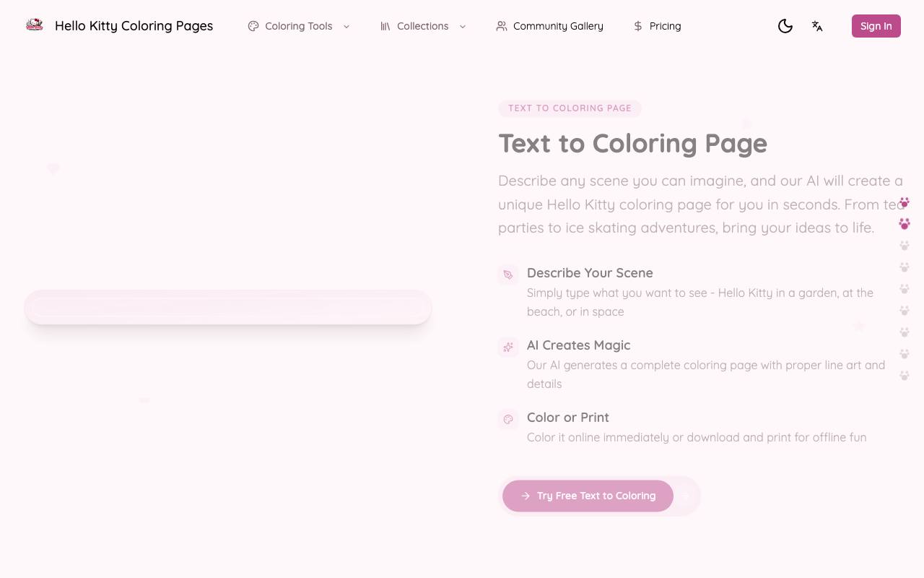Toggle dark mode moon icon
This screenshot has height=578, width=924.
[x=785, y=26]
